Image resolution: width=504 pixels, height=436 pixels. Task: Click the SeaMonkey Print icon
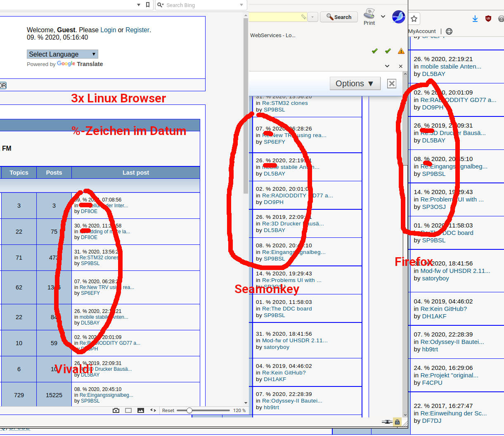(x=369, y=17)
